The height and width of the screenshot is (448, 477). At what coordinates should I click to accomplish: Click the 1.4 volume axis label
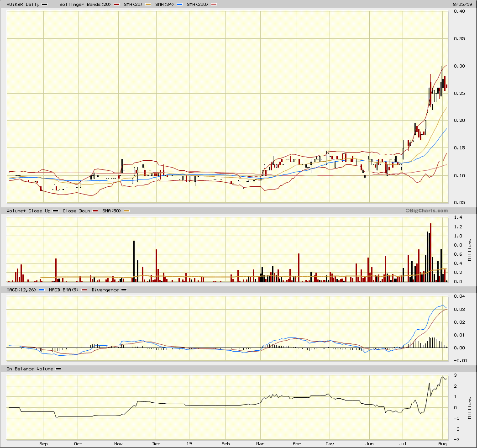458,217
